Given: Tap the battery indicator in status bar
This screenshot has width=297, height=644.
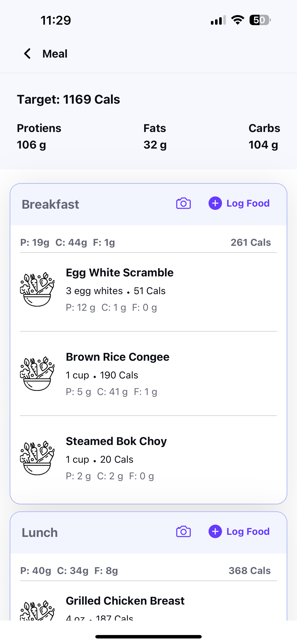Looking at the screenshot, I should pyautogui.click(x=260, y=20).
